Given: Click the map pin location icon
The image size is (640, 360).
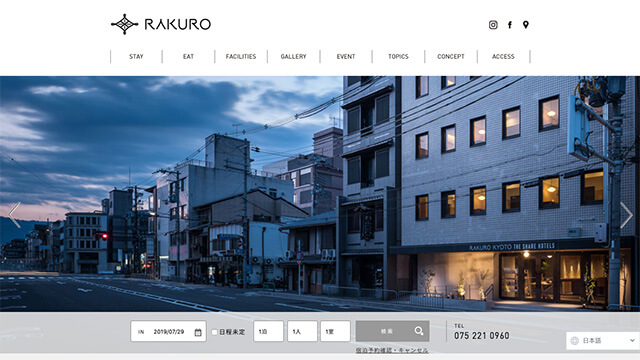Looking at the screenshot, I should [x=526, y=25].
